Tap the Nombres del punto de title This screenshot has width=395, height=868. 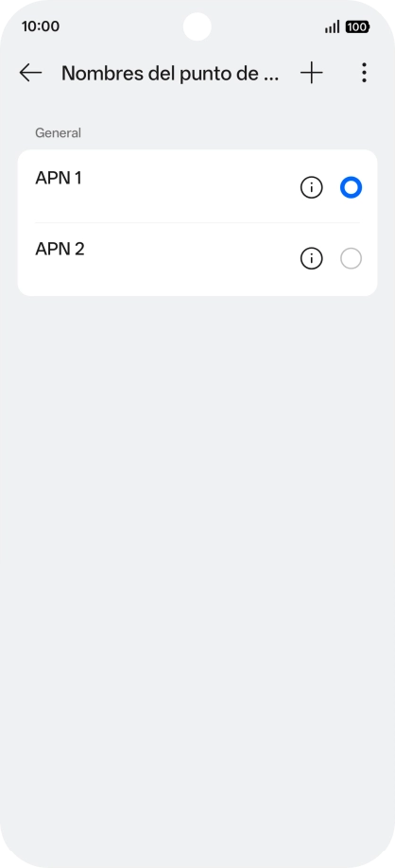click(170, 73)
